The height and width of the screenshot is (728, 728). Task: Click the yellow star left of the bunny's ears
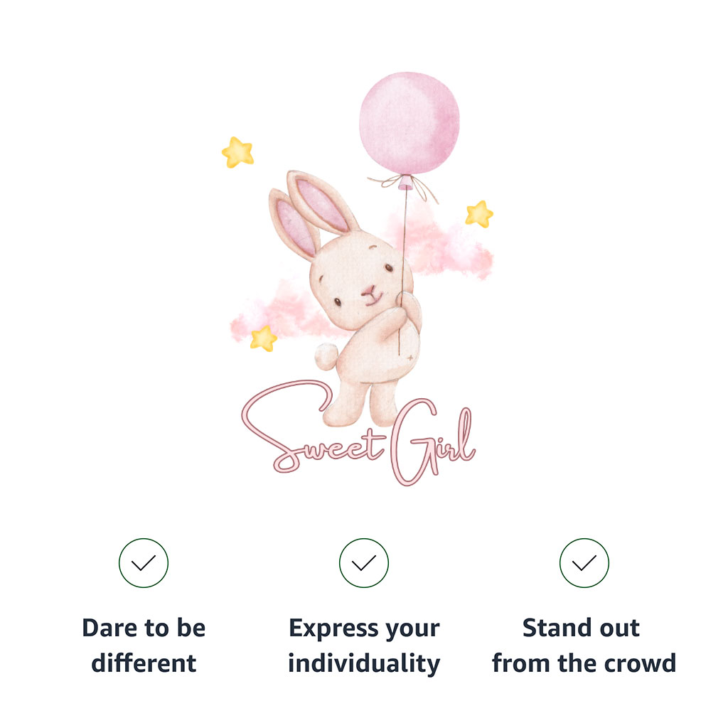tap(237, 152)
